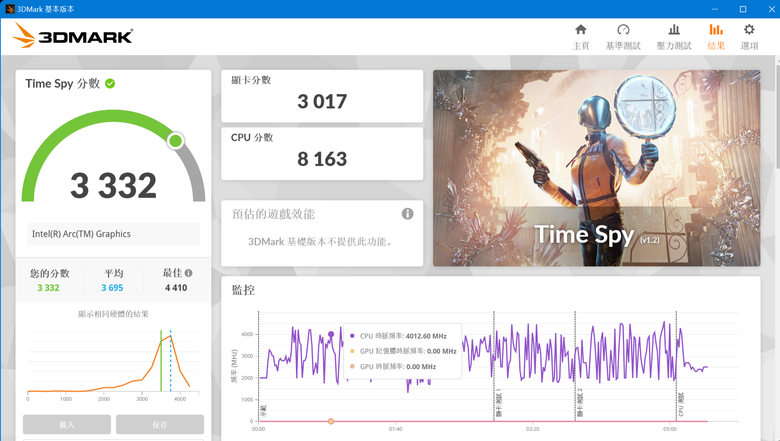Click the CPU 分數 value 8 163
Screen dimensions: 780x441
click(x=322, y=159)
